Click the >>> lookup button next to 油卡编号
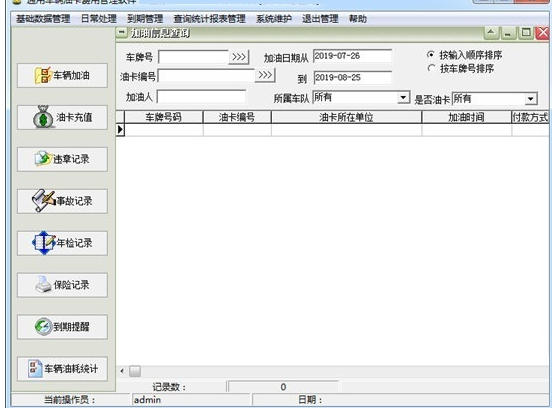Image resolution: width=552 pixels, height=408 pixels. 265,75
